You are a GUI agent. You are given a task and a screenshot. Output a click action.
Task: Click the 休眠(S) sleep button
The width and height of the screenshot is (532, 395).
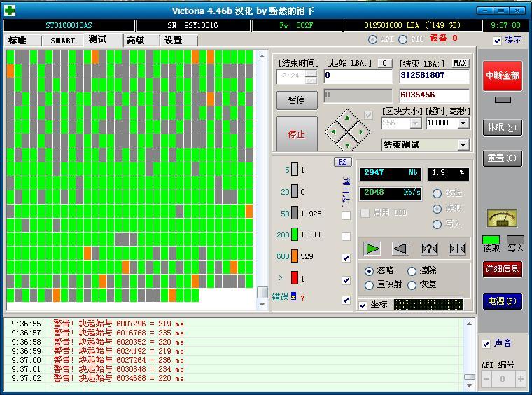click(x=503, y=127)
